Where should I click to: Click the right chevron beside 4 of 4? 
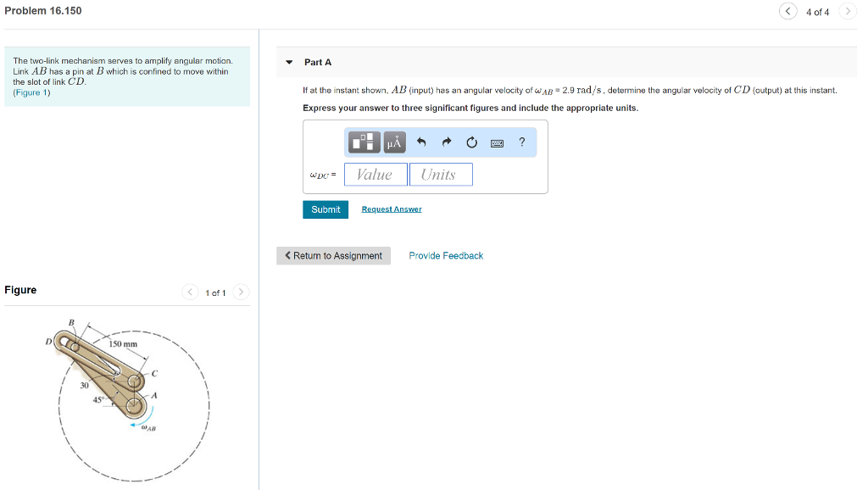848,10
